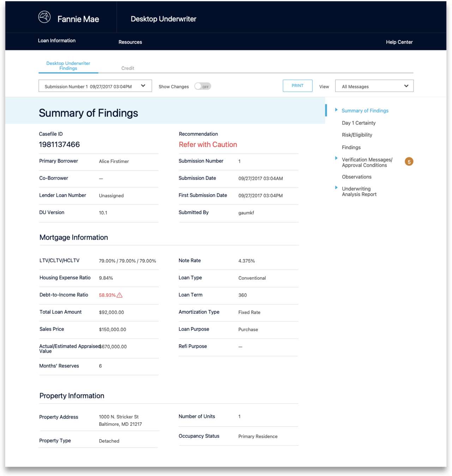This screenshot has height=476, width=452.
Task: Click Property Type Detached value
Action: pos(109,441)
